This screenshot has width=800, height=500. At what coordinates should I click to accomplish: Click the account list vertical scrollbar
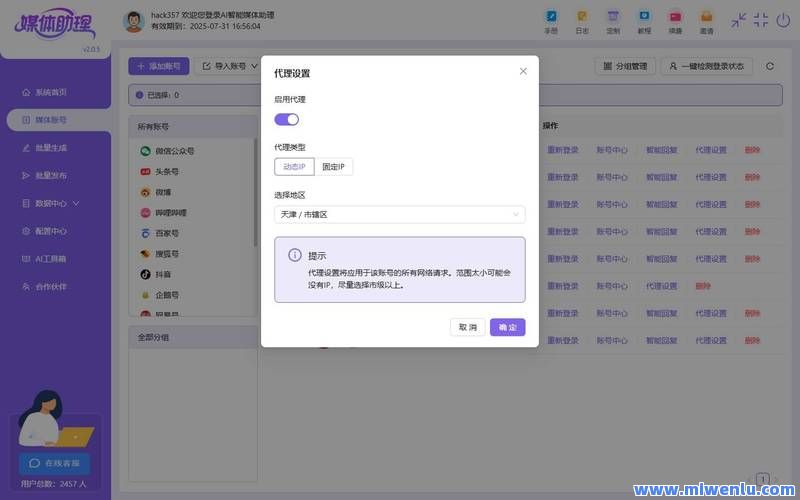[255, 192]
